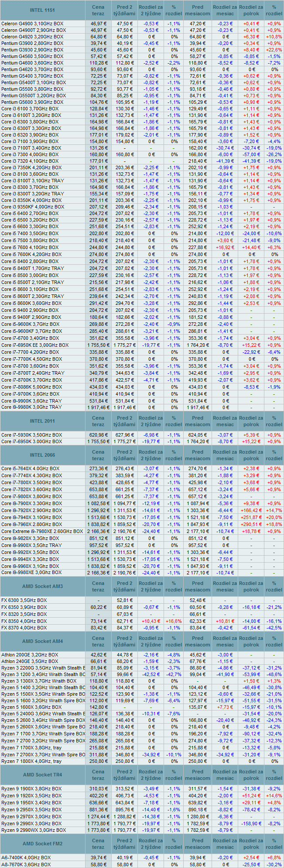284x868 pixels.
Task: Open Ryzen 7 1800X 4,0GHz tray entry
Action: click(x=31, y=761)
